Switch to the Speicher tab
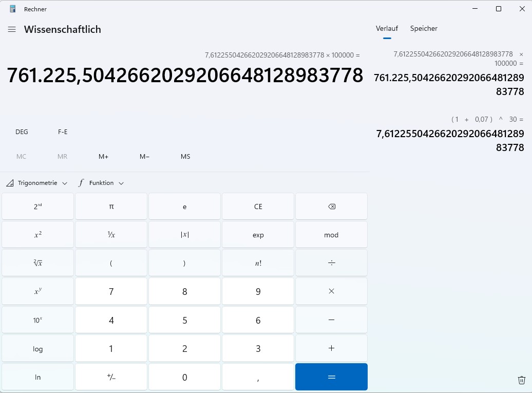This screenshot has height=393, width=532. 424,29
